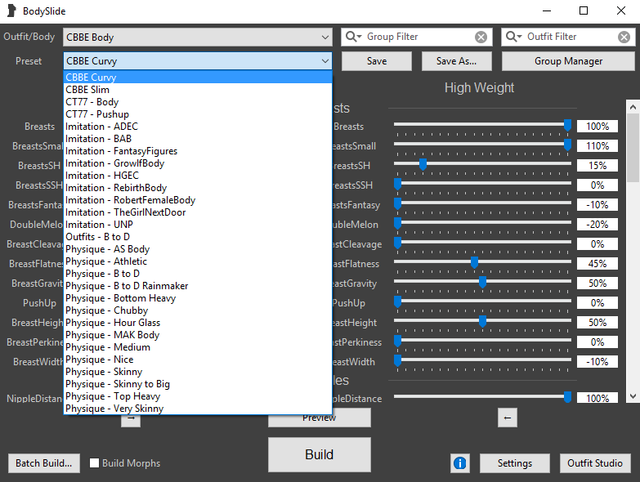This screenshot has height=482, width=640.
Task: Edit the BreastsSmall 110% value box
Action: 597,146
